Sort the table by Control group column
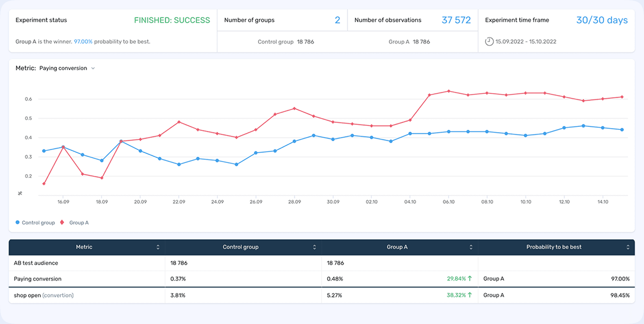This screenshot has height=324, width=644. pos(314,247)
